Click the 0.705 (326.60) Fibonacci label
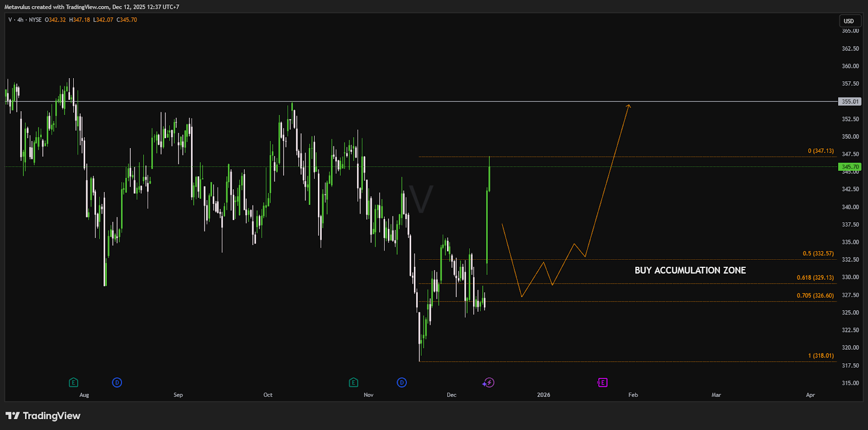This screenshot has width=868, height=430. [x=815, y=296]
